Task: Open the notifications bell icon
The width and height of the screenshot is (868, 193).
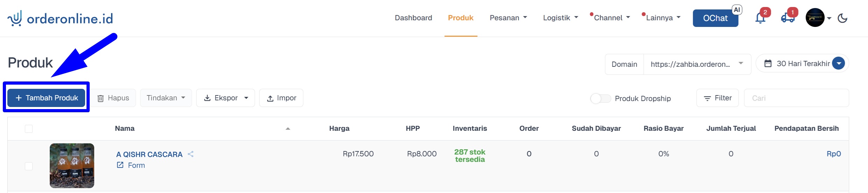Action: (760, 18)
